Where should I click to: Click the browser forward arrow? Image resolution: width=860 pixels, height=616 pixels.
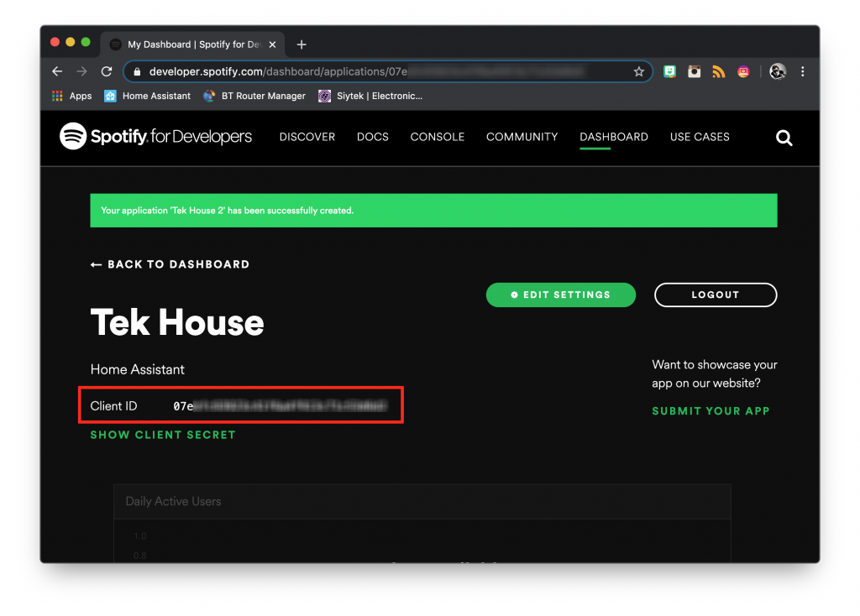coord(81,71)
